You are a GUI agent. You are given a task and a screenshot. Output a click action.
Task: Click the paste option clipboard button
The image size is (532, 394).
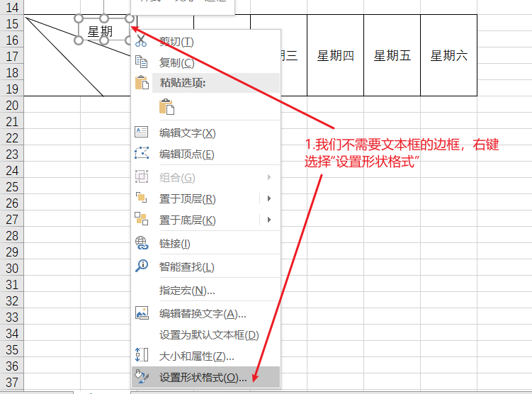[166, 106]
